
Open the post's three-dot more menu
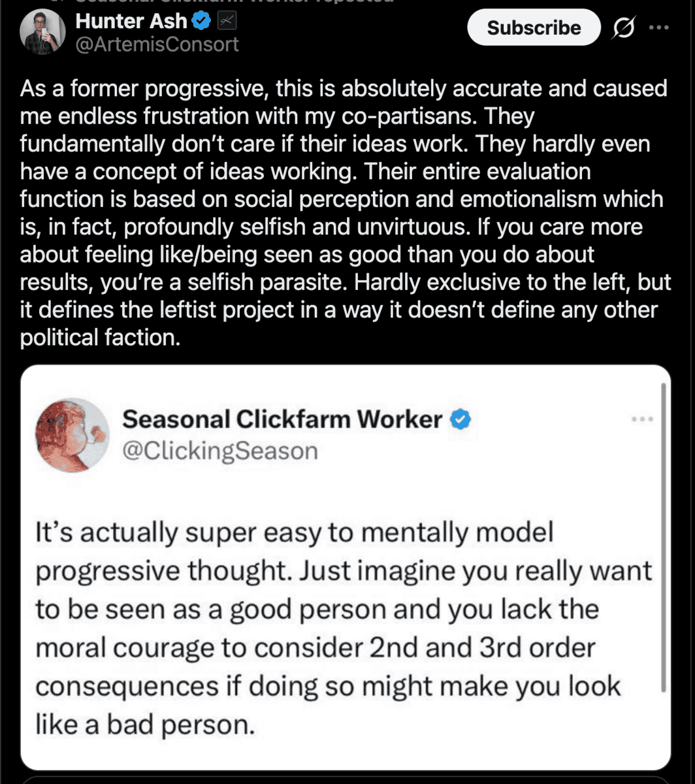tap(658, 27)
